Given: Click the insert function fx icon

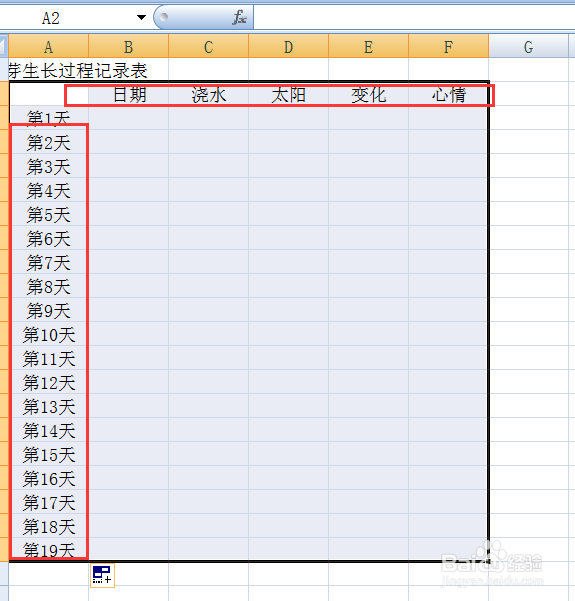Looking at the screenshot, I should pos(239,18).
